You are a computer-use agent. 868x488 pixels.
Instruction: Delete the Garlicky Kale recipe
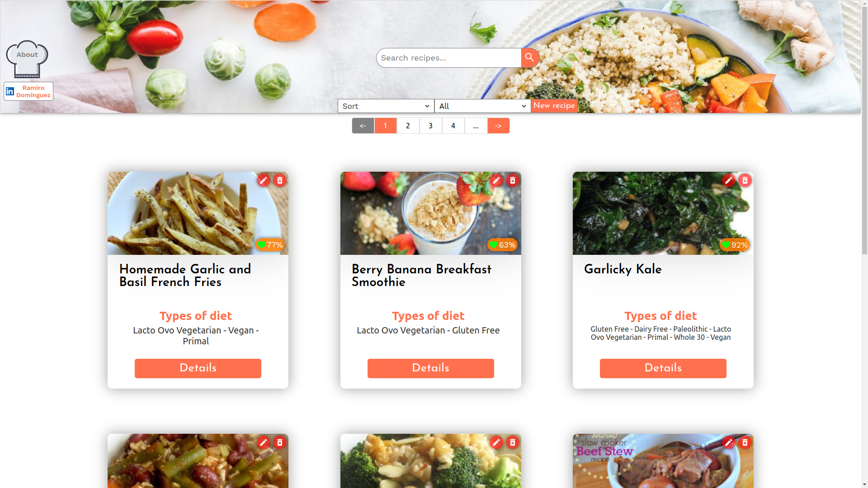[745, 180]
